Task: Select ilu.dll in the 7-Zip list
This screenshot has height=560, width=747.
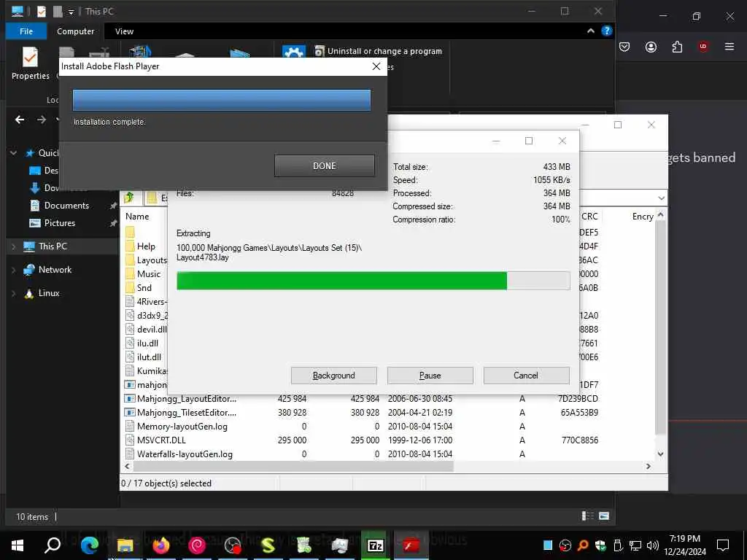Action: 147,343
